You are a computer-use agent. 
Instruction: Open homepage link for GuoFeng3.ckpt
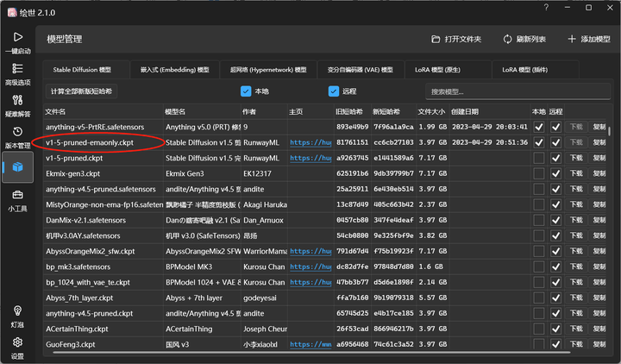click(x=310, y=344)
